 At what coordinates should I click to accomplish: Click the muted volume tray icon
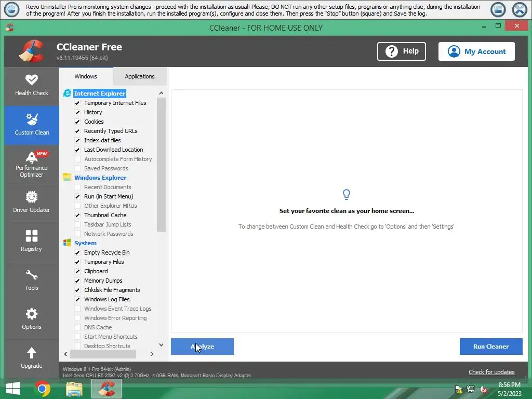[483, 389]
